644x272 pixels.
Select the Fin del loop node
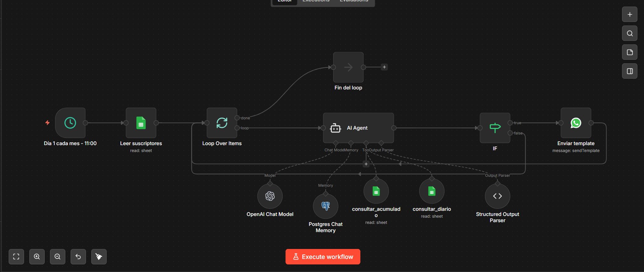tap(348, 67)
